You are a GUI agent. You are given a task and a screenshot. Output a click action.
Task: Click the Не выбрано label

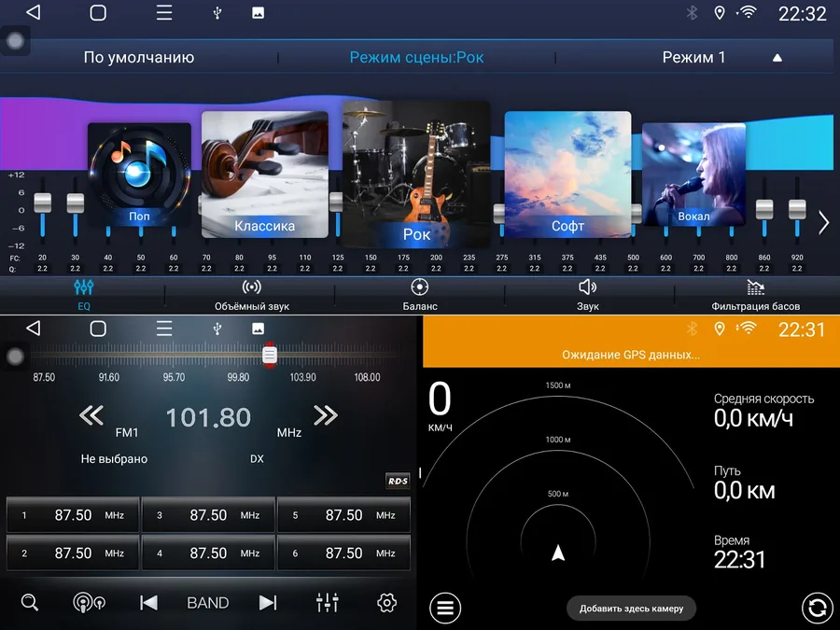pyautogui.click(x=114, y=458)
